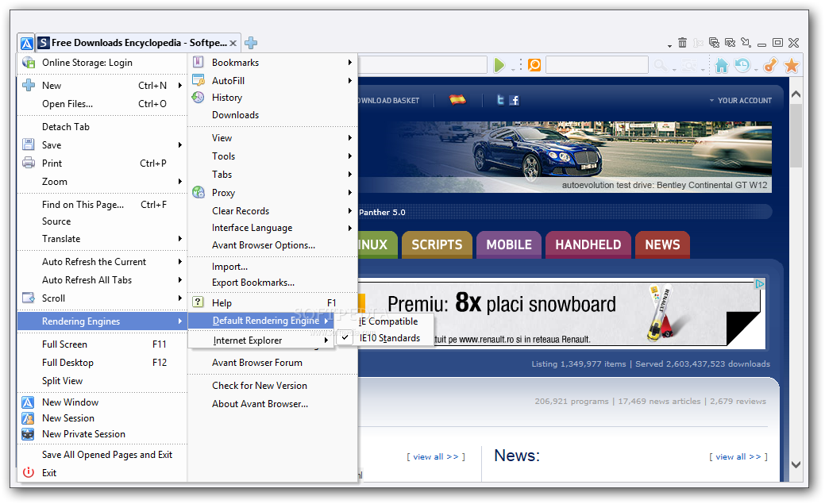825x504 pixels.
Task: Switch to the HANDHELD tab on Softpedia
Action: pyautogui.click(x=588, y=244)
